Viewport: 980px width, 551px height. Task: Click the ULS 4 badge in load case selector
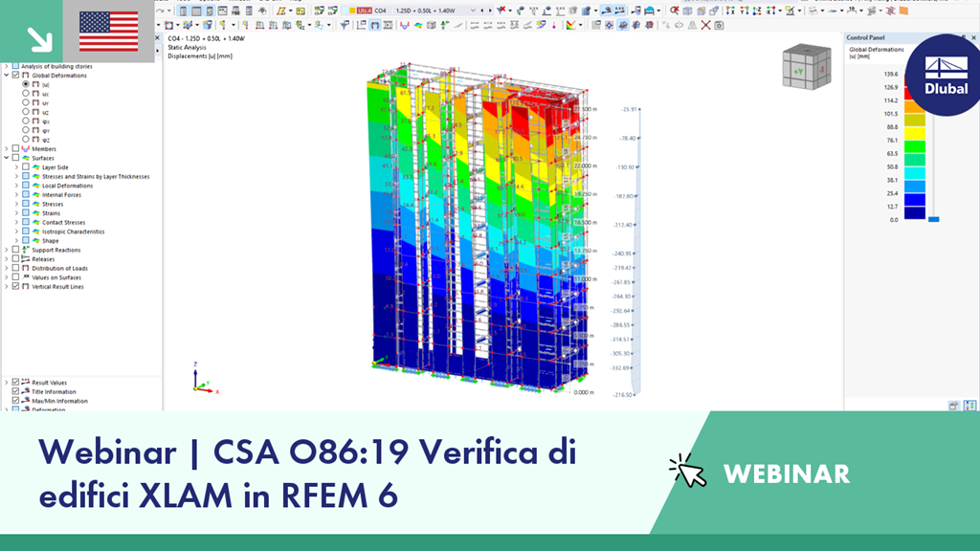click(x=365, y=11)
